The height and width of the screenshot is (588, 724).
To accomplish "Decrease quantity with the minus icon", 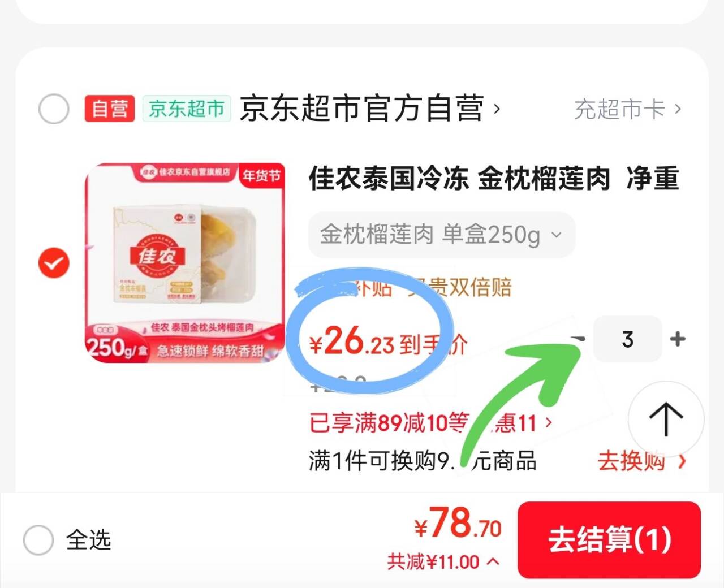I will click(578, 339).
